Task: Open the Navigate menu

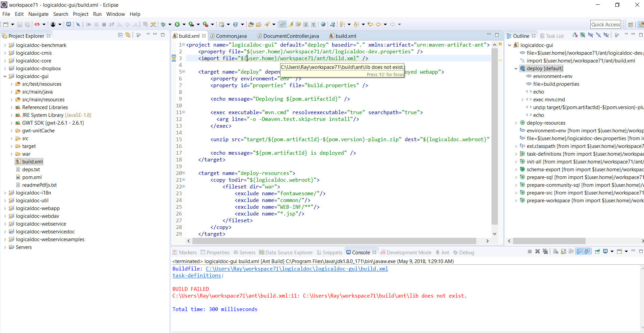Action: (x=38, y=14)
